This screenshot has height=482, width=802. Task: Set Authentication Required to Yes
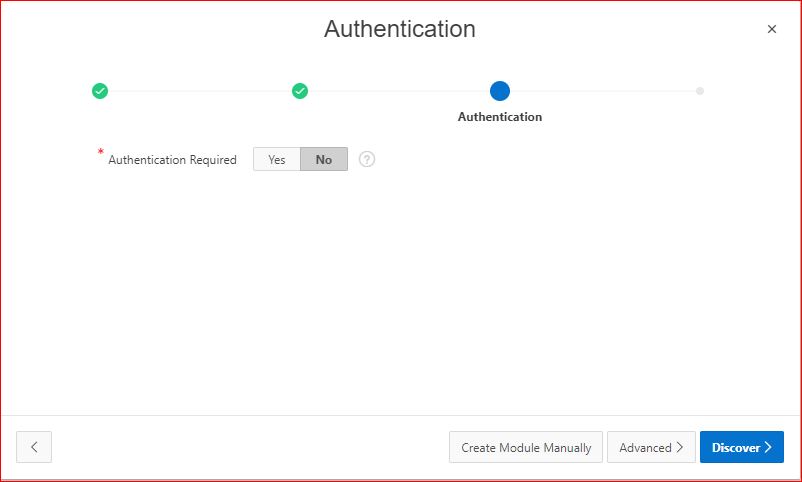pos(277,159)
